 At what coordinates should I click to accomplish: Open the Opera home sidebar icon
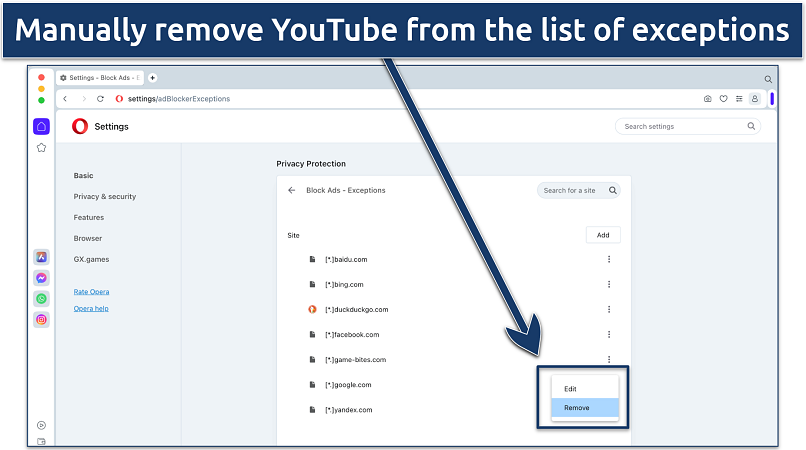click(x=42, y=127)
